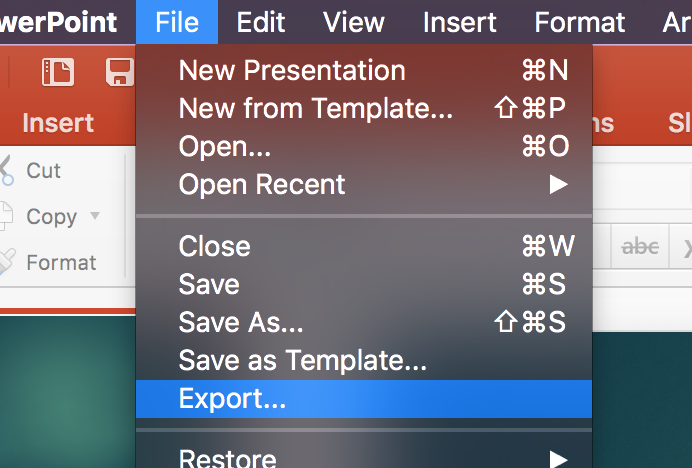This screenshot has width=692, height=468.
Task: Click the Format painter brush icon
Action: [x=6, y=261]
